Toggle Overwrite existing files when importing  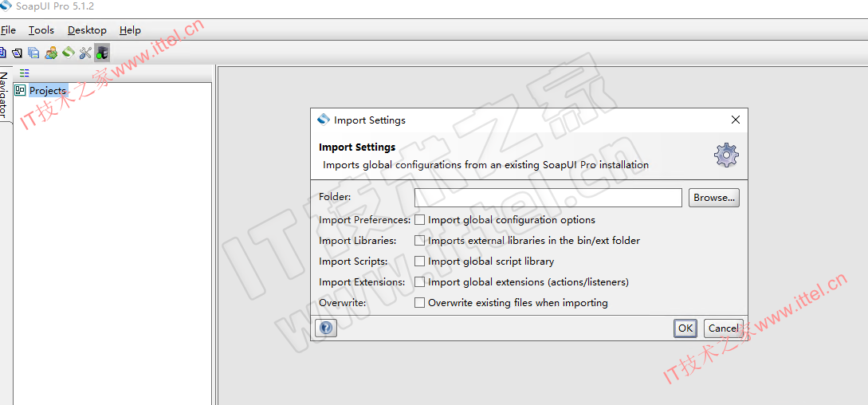[420, 303]
